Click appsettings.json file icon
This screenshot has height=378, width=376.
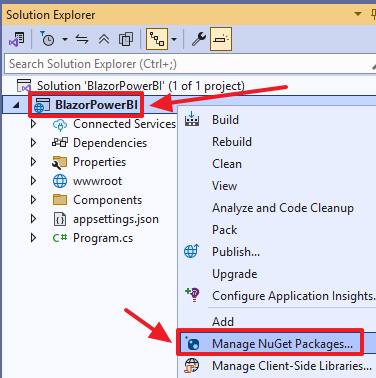pyautogui.click(x=60, y=219)
